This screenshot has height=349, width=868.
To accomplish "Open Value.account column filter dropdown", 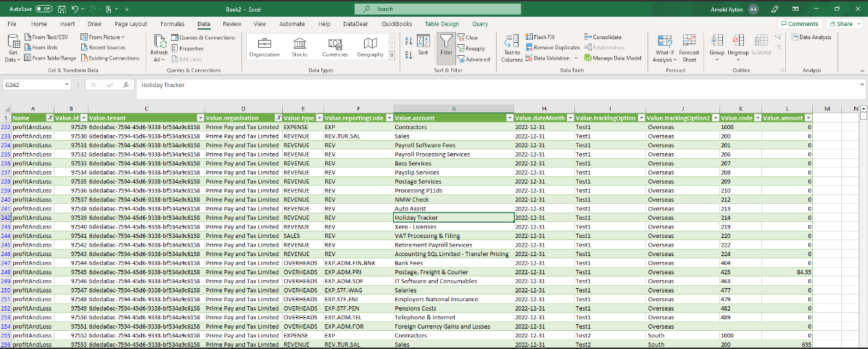I will click(508, 118).
